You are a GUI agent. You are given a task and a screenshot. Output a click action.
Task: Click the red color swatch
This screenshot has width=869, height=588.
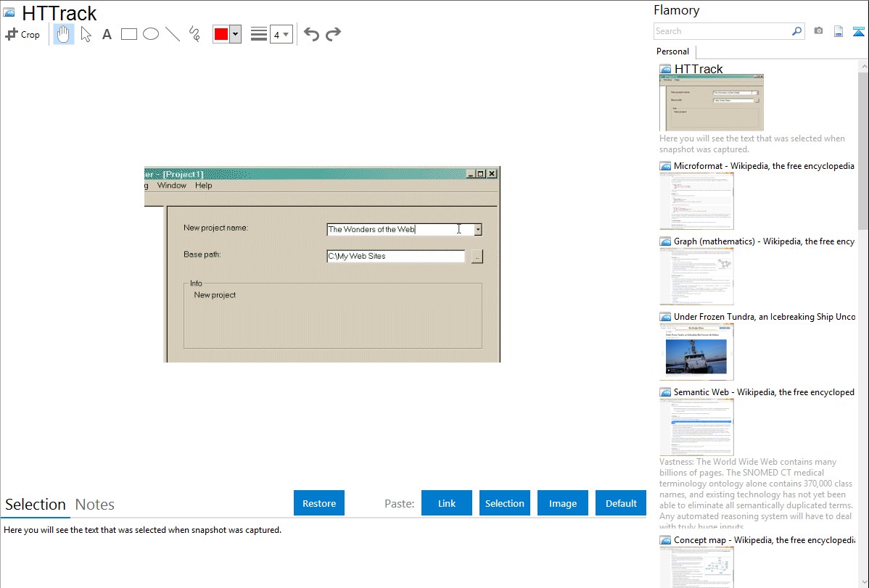(x=221, y=34)
